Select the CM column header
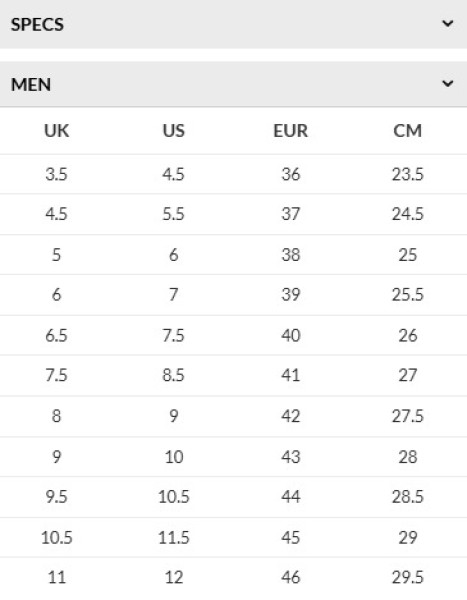Screen dimensions: 467x600 [x=408, y=131]
